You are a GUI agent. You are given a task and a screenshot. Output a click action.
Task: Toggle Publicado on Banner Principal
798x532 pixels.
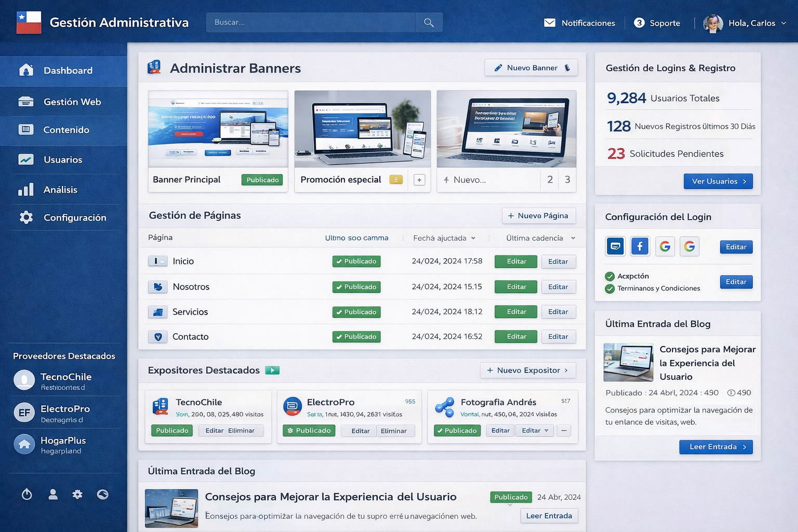[x=262, y=180]
